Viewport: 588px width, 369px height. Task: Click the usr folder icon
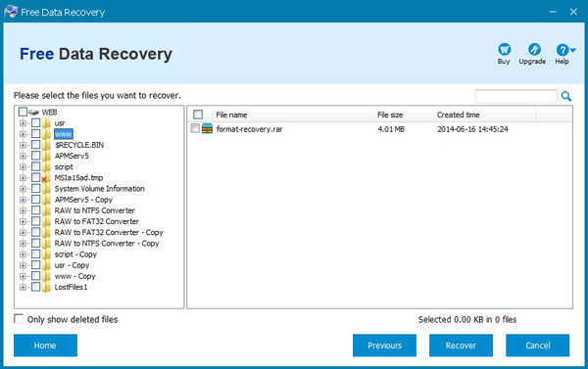pyautogui.click(x=46, y=123)
